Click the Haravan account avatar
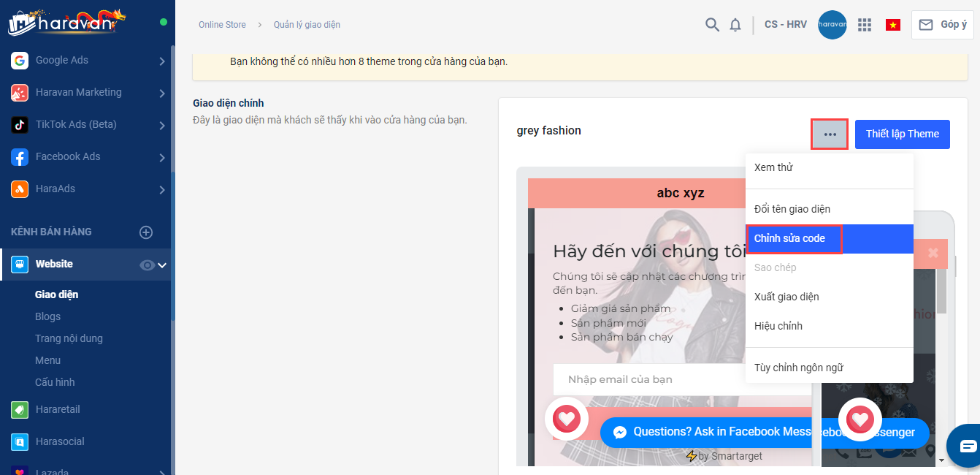 coord(832,25)
